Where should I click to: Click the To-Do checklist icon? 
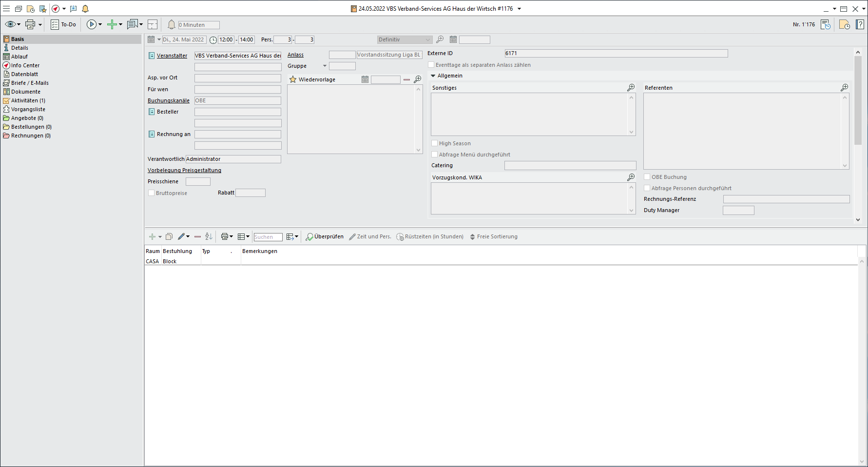click(x=55, y=24)
